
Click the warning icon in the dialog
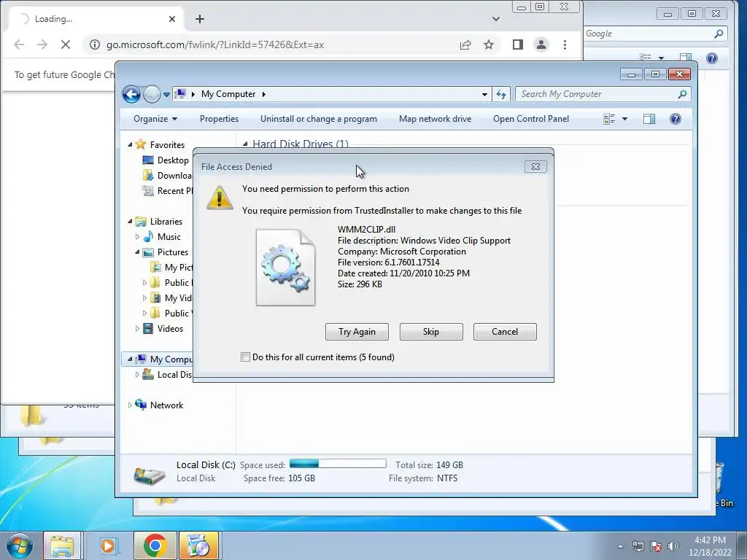[219, 198]
